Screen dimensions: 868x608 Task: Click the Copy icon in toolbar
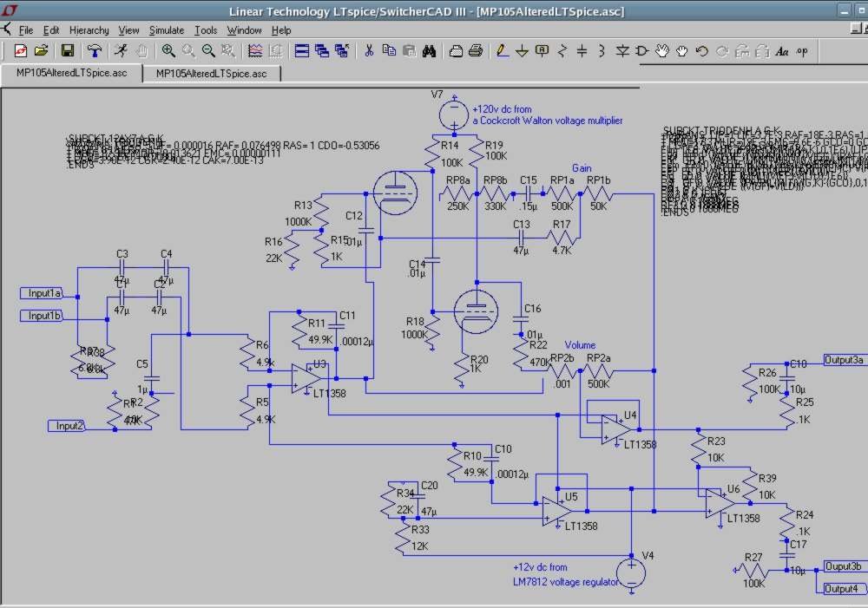389,51
